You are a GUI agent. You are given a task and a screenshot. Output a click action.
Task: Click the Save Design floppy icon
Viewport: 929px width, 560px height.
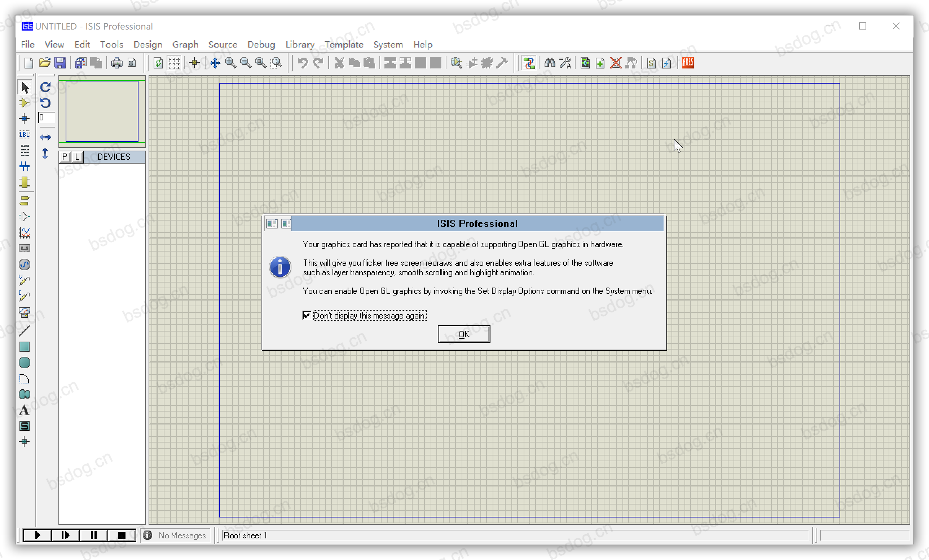coord(60,63)
